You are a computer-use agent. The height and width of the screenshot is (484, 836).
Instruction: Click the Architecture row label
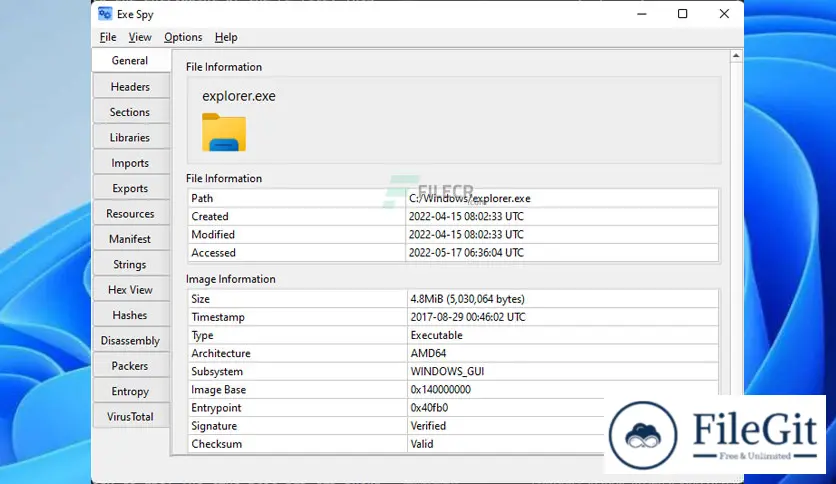221,353
